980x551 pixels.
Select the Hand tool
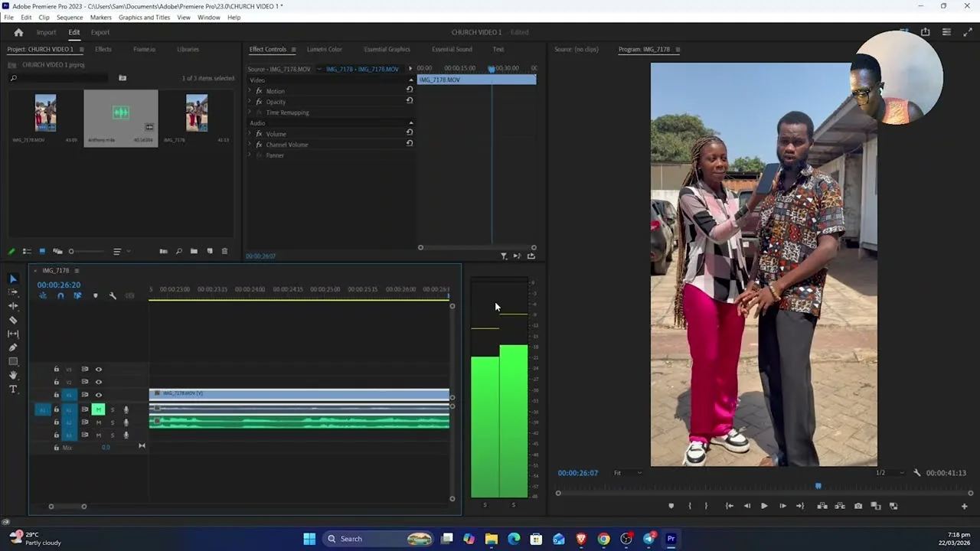pyautogui.click(x=13, y=375)
